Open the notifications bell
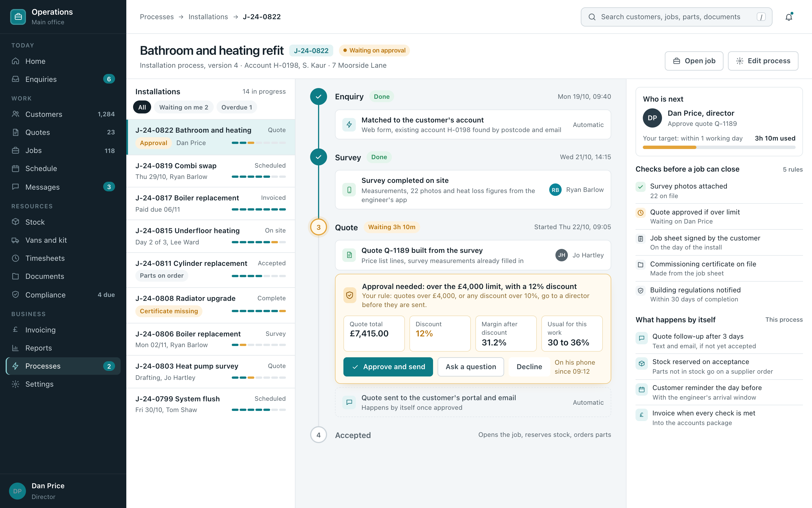This screenshot has height=508, width=812. point(789,17)
